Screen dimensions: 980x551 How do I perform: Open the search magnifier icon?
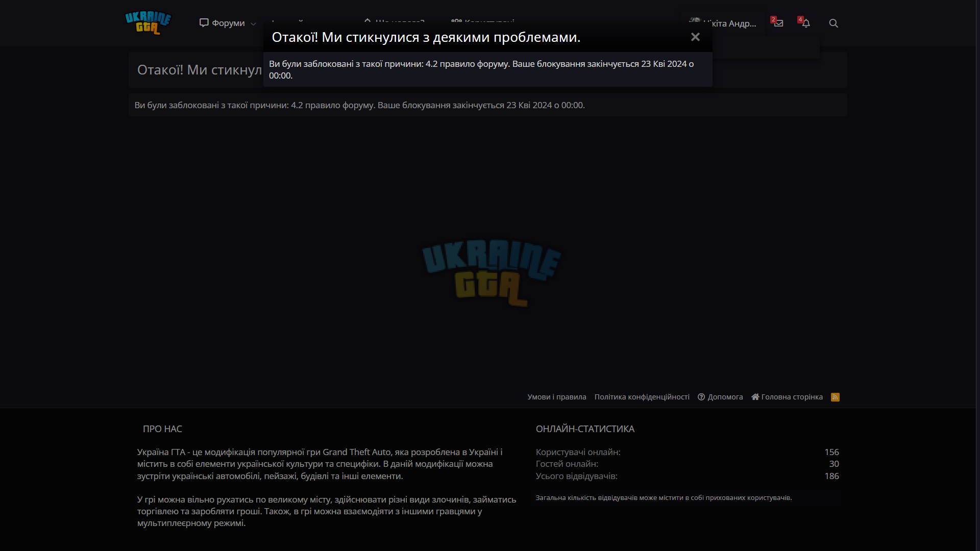tap(834, 23)
